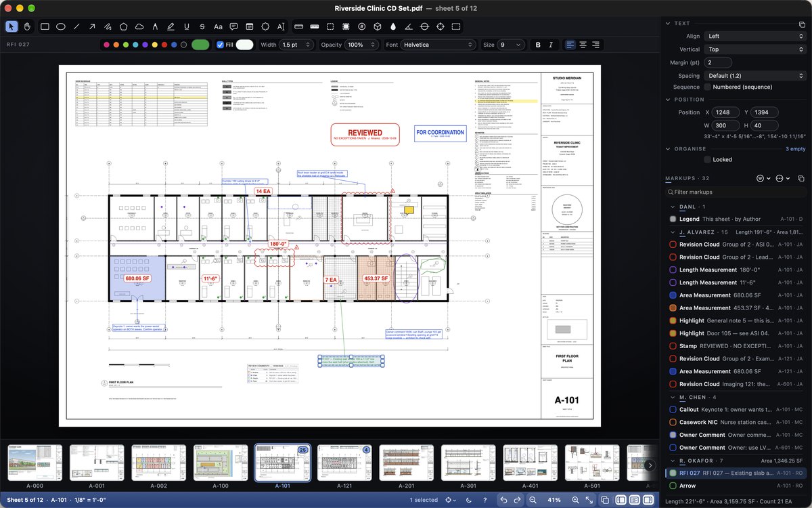Redo the last action
Image resolution: width=812 pixels, height=508 pixels.
point(518,500)
